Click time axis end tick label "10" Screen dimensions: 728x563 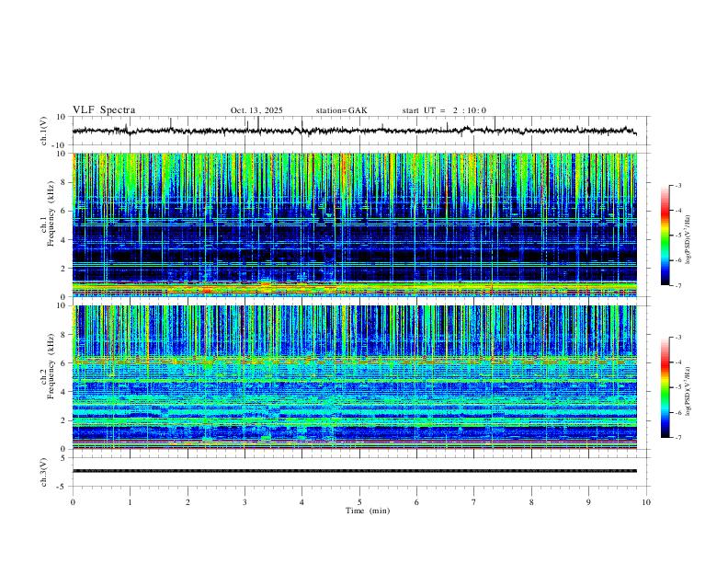tap(646, 502)
